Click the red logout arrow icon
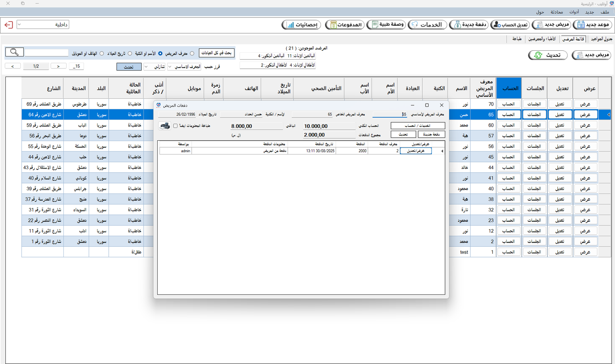Image resolution: width=615 pixels, height=364 pixels. [x=8, y=25]
